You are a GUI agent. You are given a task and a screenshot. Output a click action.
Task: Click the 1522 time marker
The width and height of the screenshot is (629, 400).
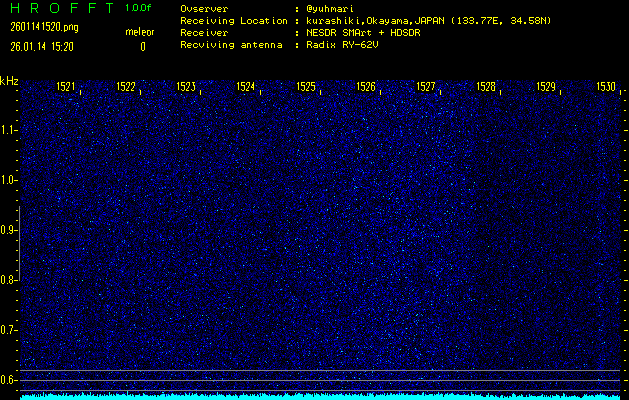tap(126, 87)
